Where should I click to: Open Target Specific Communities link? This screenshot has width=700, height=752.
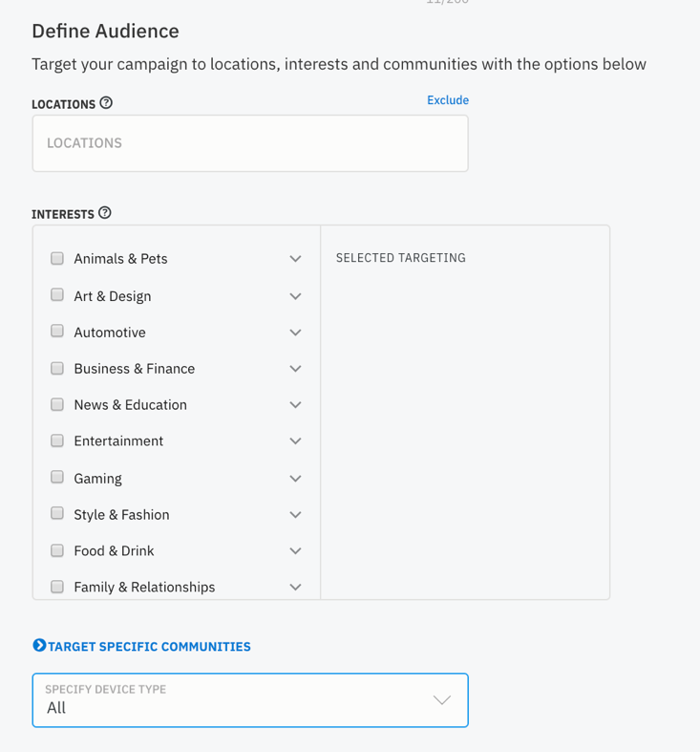[x=149, y=647]
